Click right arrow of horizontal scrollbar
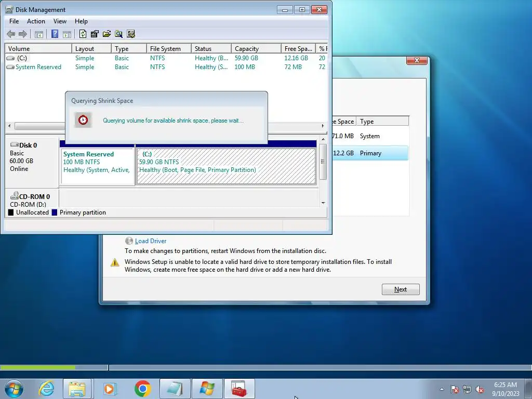The width and height of the screenshot is (532, 399). (323, 126)
